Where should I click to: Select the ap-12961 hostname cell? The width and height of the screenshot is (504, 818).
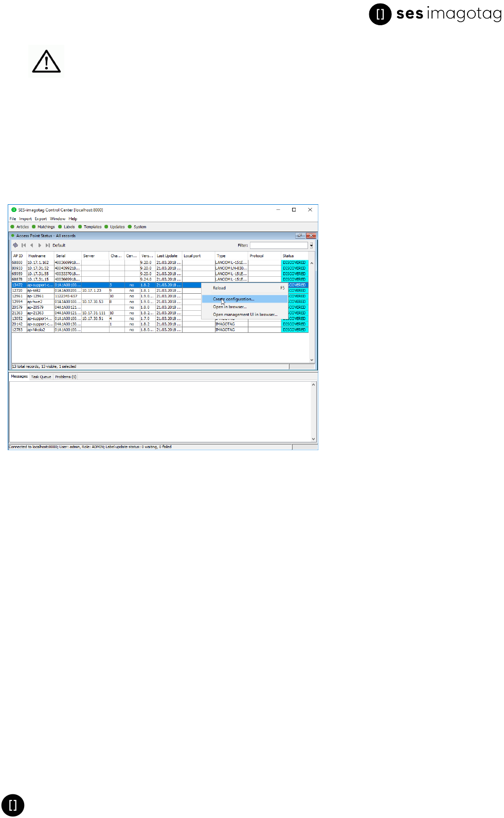point(40,296)
